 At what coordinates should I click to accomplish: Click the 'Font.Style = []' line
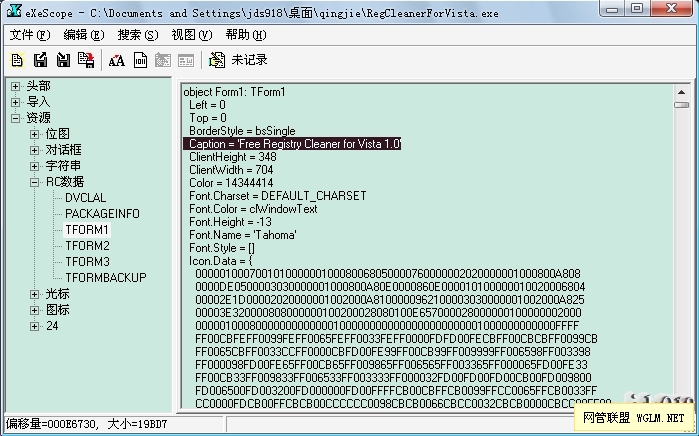pyautogui.click(x=222, y=247)
